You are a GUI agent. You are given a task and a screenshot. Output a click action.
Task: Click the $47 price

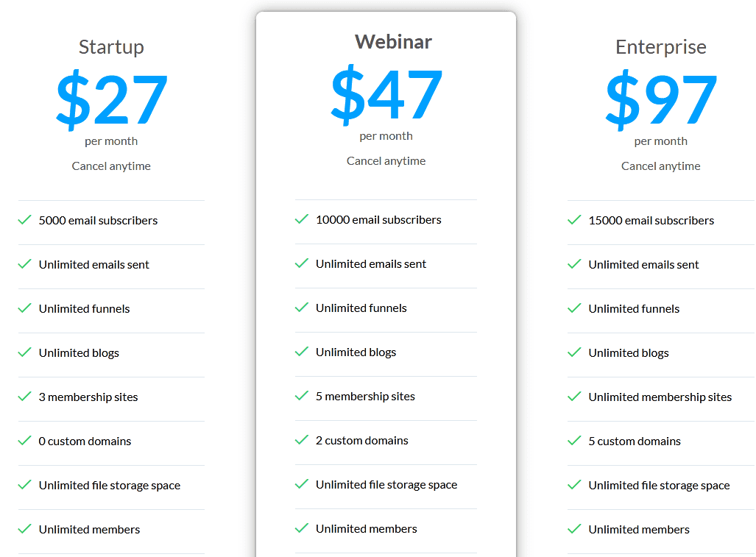tap(386, 96)
